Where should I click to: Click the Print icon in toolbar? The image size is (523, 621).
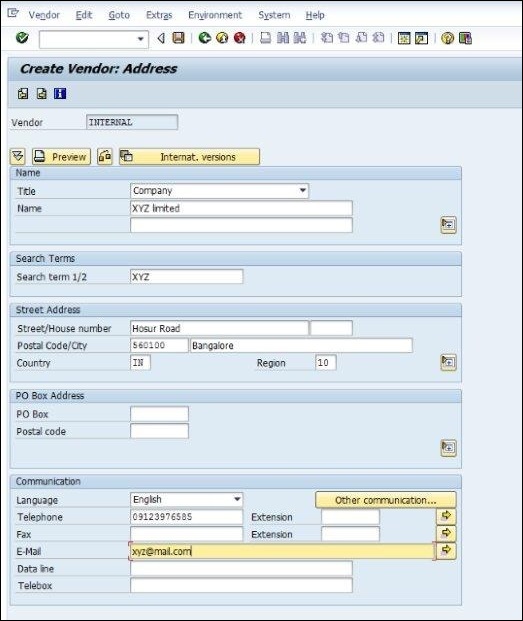click(x=265, y=38)
